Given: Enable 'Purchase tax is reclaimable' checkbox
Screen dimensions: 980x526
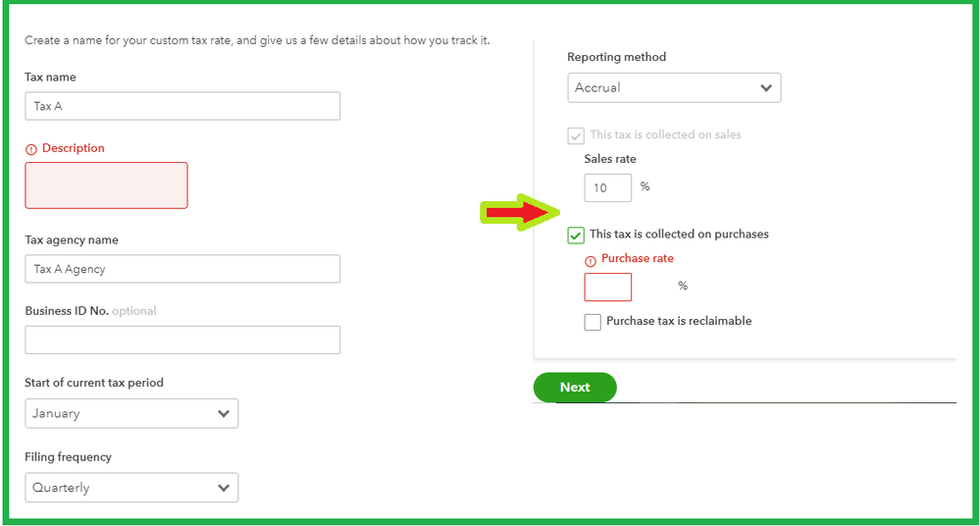Looking at the screenshot, I should click(593, 322).
